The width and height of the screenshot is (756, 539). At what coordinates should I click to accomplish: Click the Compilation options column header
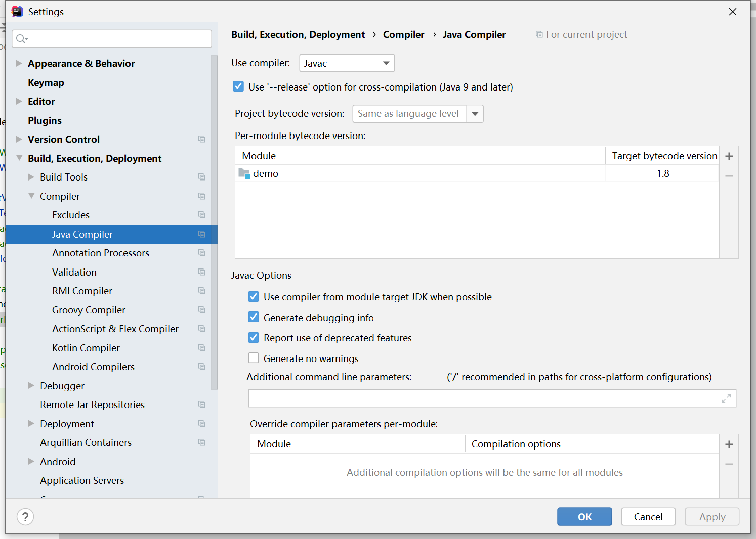tap(592, 444)
